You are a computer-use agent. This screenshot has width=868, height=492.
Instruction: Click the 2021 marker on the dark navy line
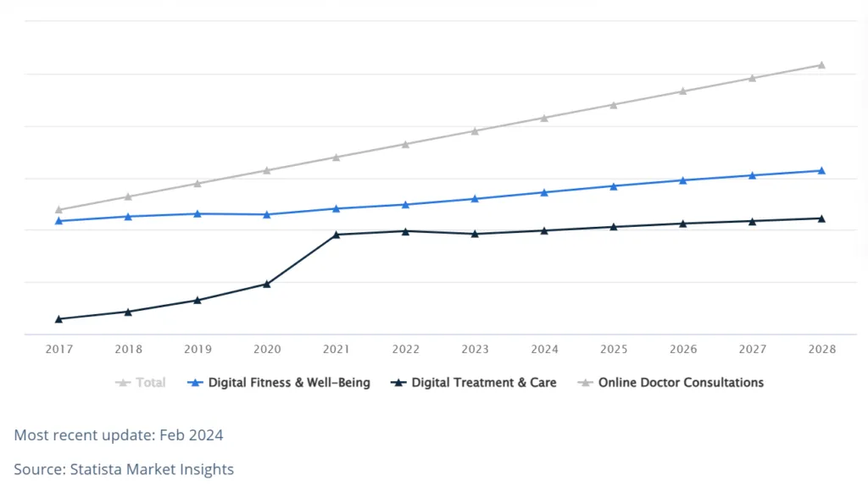pos(337,235)
